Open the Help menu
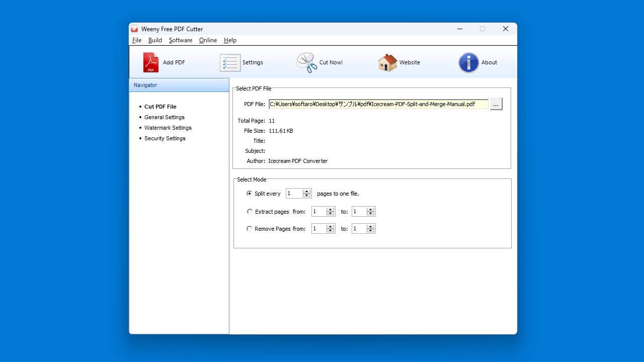The image size is (644, 362). 230,40
